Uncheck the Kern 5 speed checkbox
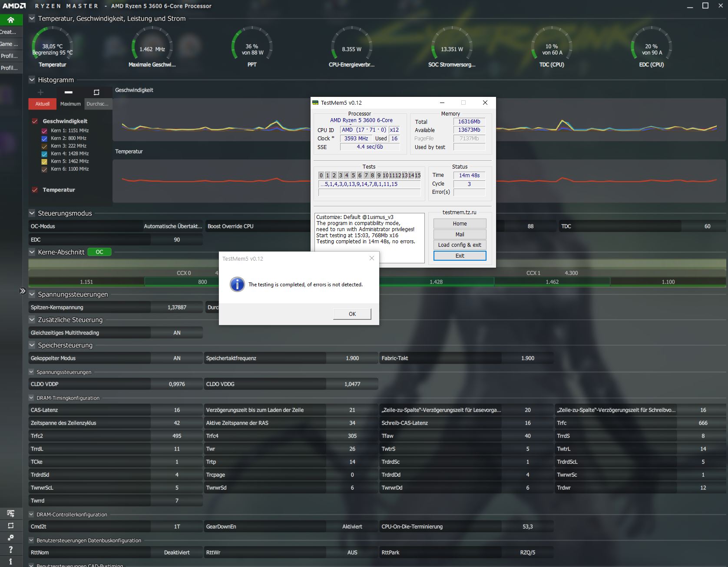 coord(44,162)
